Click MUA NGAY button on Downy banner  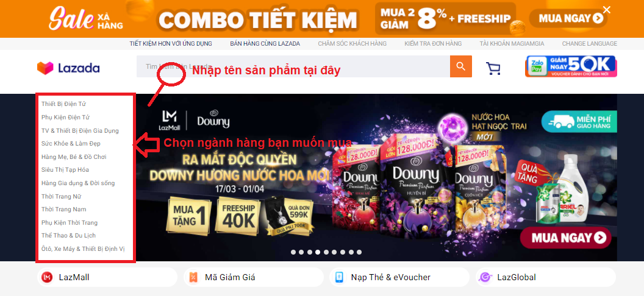(x=565, y=238)
